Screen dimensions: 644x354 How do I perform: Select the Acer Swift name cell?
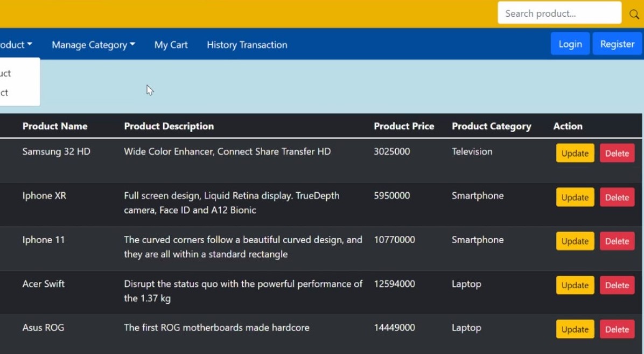point(43,284)
